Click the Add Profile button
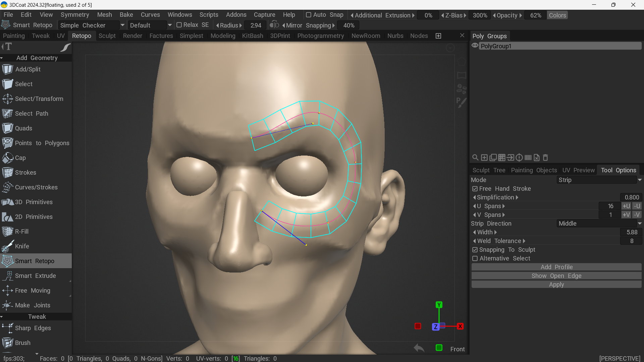 pyautogui.click(x=556, y=267)
